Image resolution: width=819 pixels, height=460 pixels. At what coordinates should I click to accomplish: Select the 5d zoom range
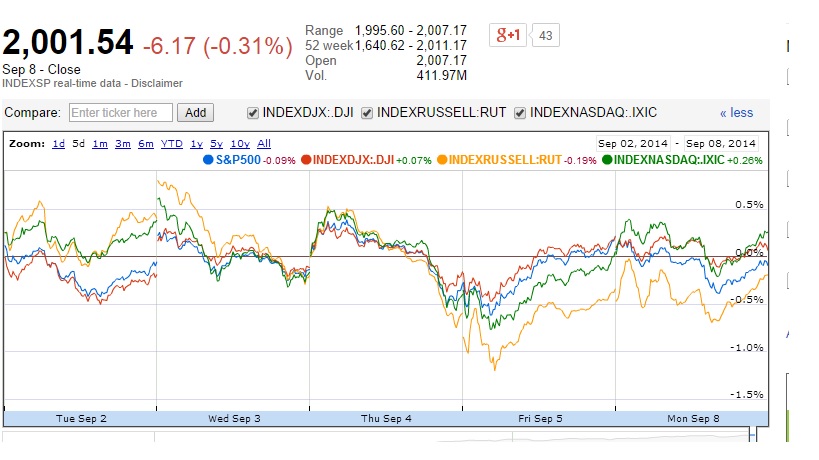(x=78, y=144)
